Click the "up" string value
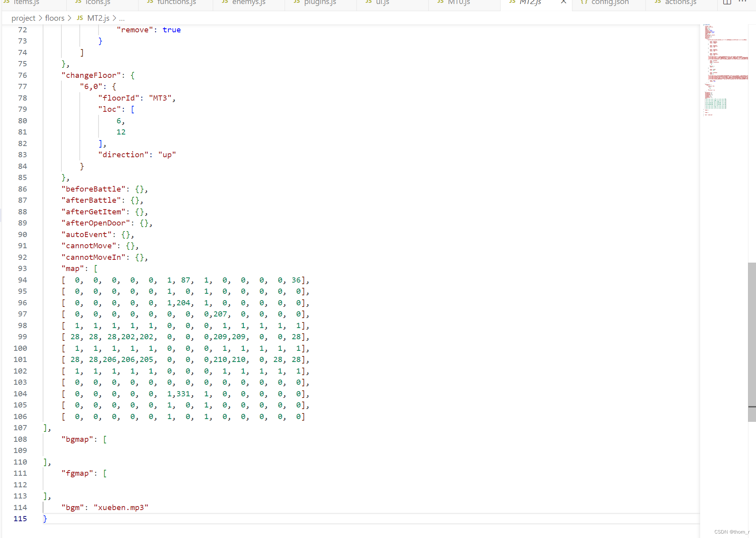Viewport: 756px width, 538px height. (167, 155)
